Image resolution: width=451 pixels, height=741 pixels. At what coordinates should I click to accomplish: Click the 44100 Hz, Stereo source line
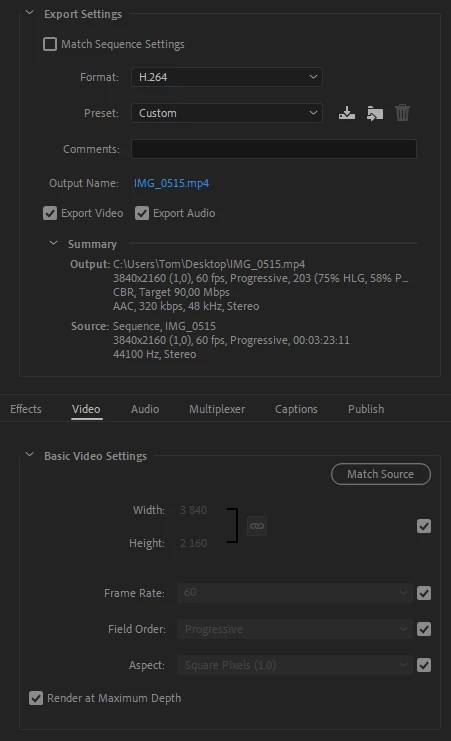(x=154, y=354)
